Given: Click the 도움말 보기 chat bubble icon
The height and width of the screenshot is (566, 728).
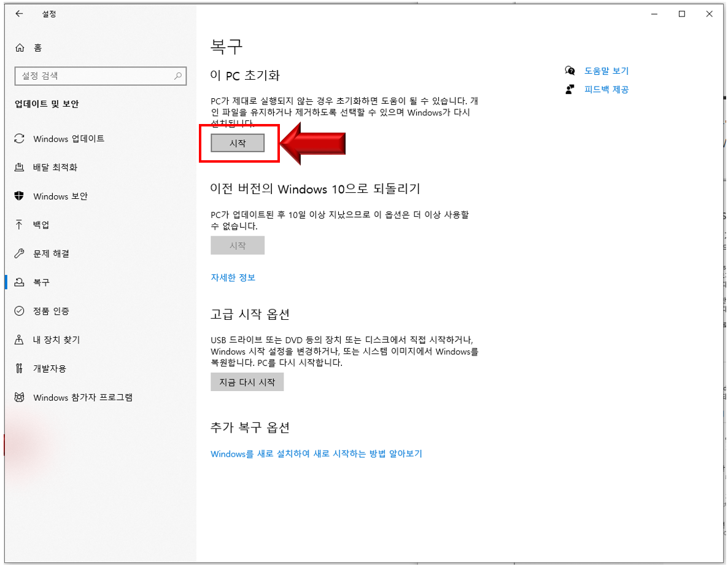Looking at the screenshot, I should [x=570, y=71].
